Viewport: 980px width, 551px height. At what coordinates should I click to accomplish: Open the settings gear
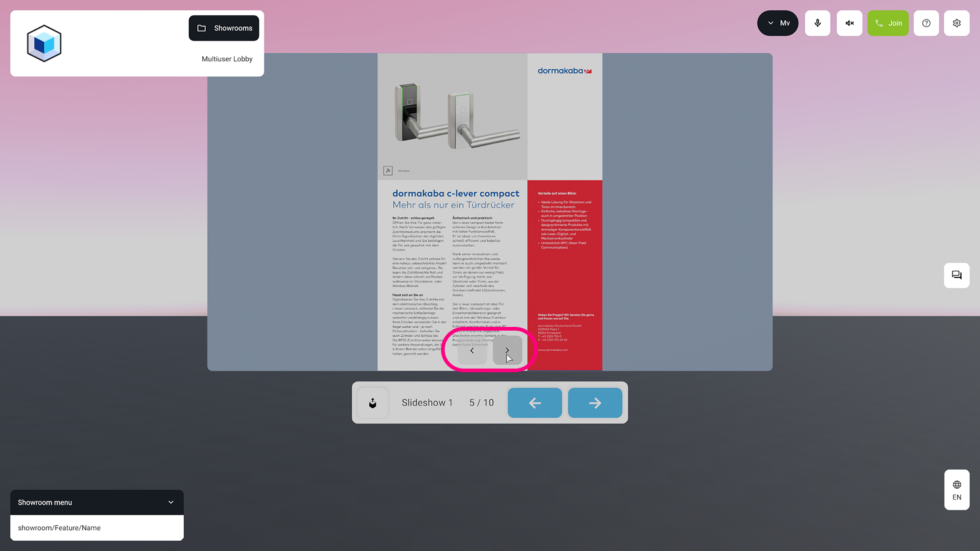(956, 23)
